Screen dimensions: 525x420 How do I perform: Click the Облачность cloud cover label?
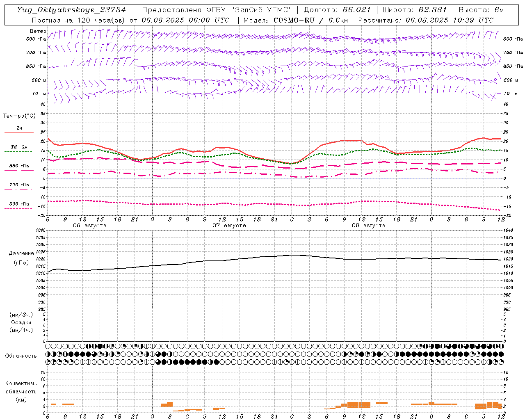tap(21, 356)
